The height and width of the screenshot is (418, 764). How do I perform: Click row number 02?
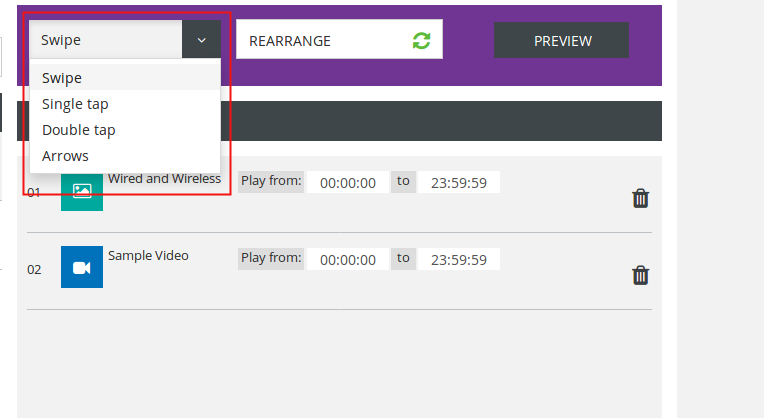tap(34, 269)
